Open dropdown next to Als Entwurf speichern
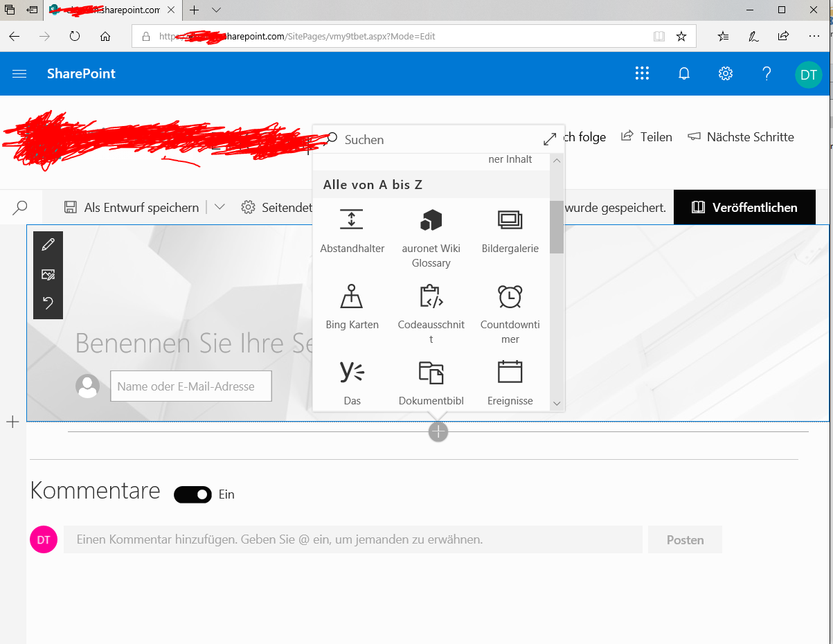The image size is (833, 644). click(x=220, y=207)
